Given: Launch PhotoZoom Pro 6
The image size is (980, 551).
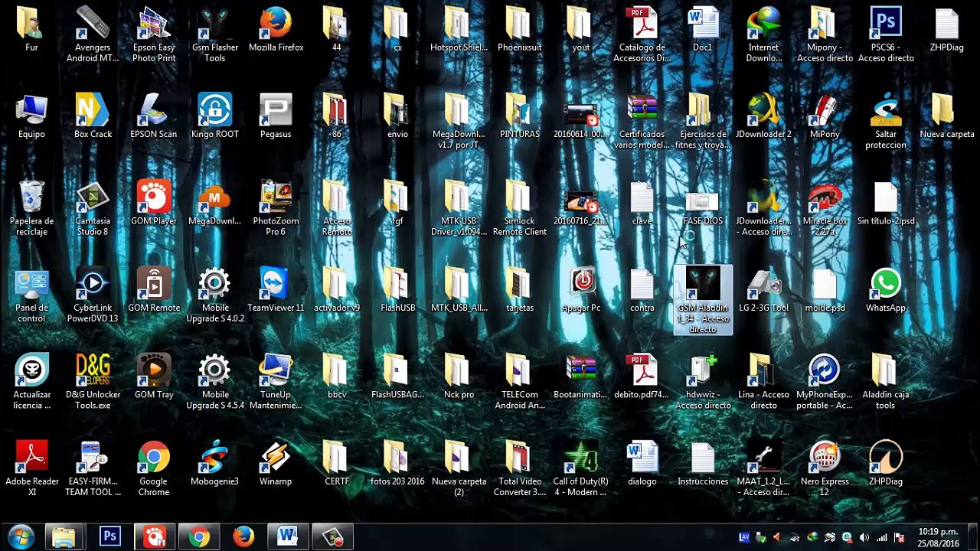Looking at the screenshot, I should coord(276,208).
